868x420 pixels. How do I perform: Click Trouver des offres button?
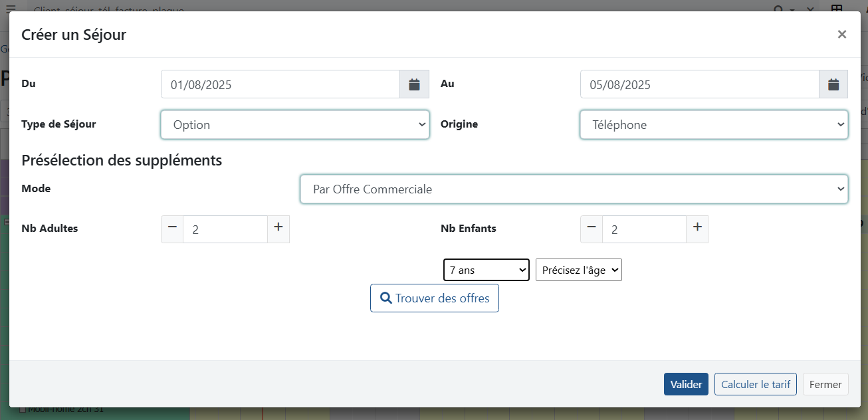(434, 298)
